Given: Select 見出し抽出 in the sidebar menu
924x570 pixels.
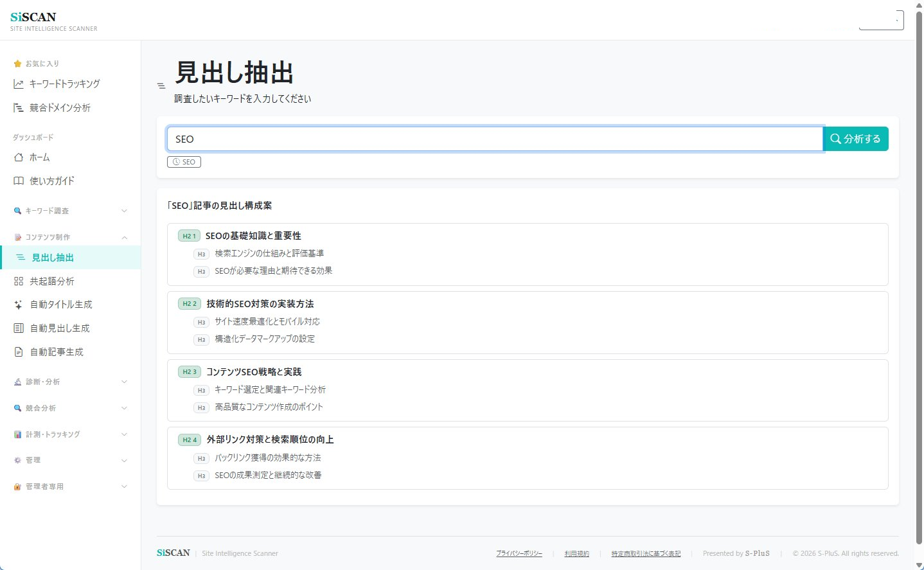Looking at the screenshot, I should tap(71, 258).
